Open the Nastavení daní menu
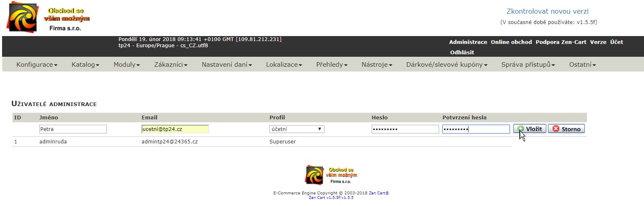The height and width of the screenshot is (206, 644). click(227, 65)
